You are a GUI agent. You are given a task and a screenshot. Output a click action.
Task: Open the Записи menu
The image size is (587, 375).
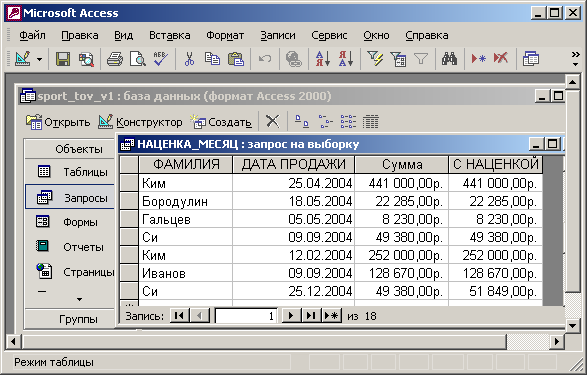(x=278, y=35)
